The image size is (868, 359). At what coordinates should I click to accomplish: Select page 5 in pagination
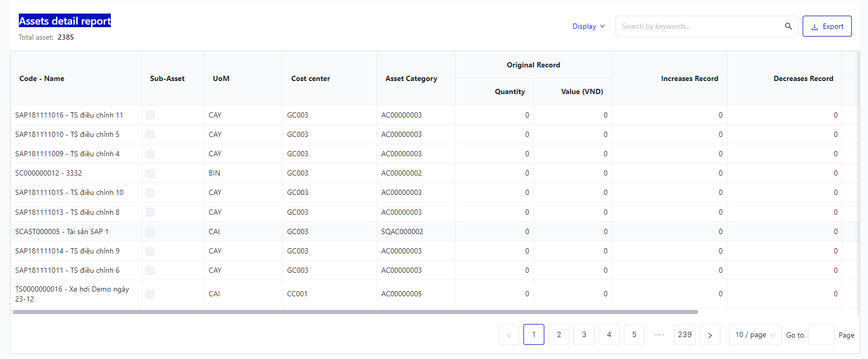tap(634, 335)
